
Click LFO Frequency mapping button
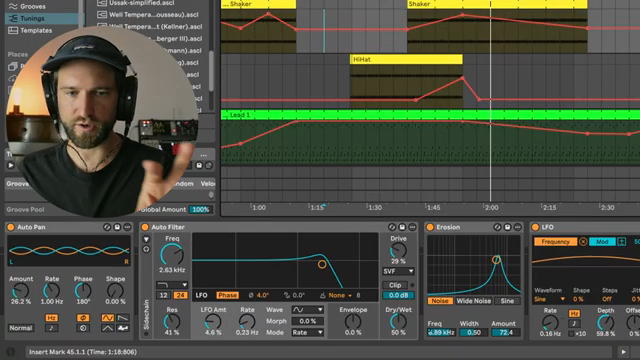tap(556, 242)
